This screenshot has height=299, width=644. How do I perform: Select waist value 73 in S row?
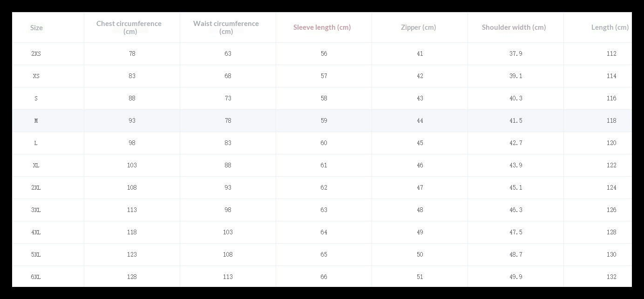(228, 98)
